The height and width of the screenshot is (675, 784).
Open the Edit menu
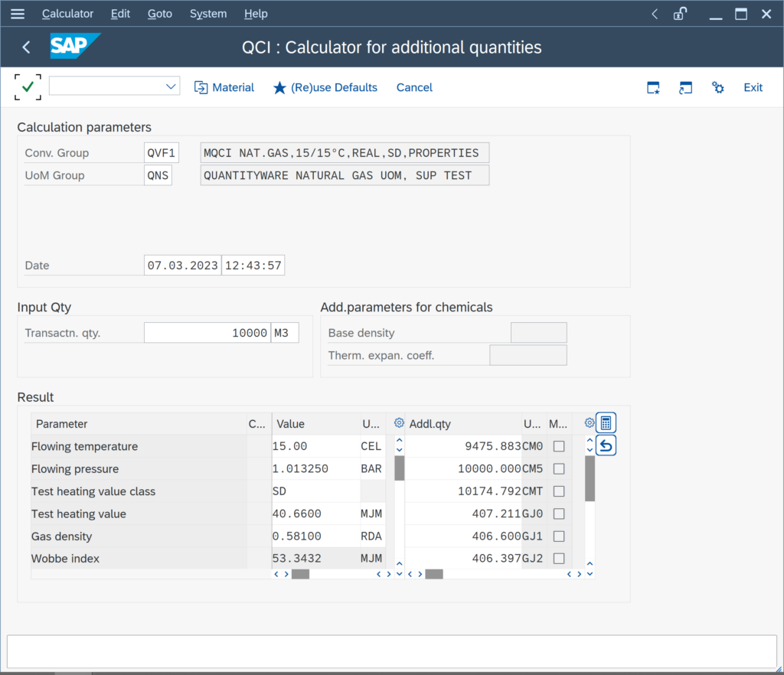coord(120,14)
